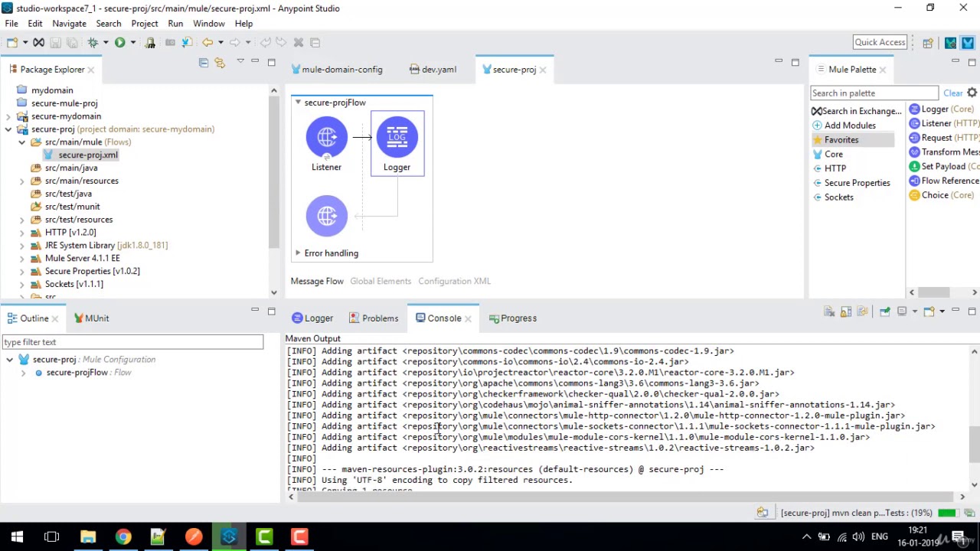Image resolution: width=980 pixels, height=551 pixels.
Task: Toggle Pin Console button
Action: click(885, 311)
